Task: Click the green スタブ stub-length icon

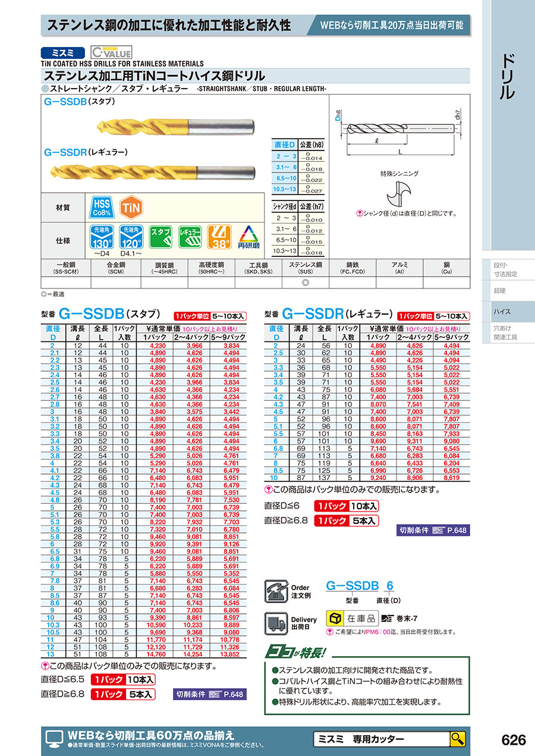Action: 160,237
